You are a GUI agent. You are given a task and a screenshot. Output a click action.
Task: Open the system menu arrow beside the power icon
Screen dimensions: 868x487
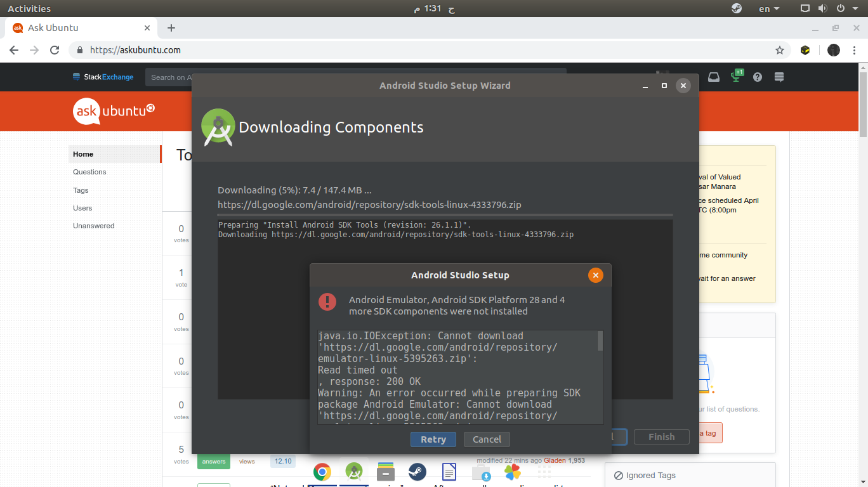(857, 9)
